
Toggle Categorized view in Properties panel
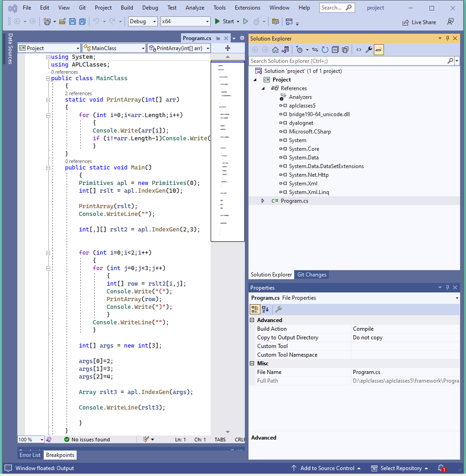(x=255, y=309)
